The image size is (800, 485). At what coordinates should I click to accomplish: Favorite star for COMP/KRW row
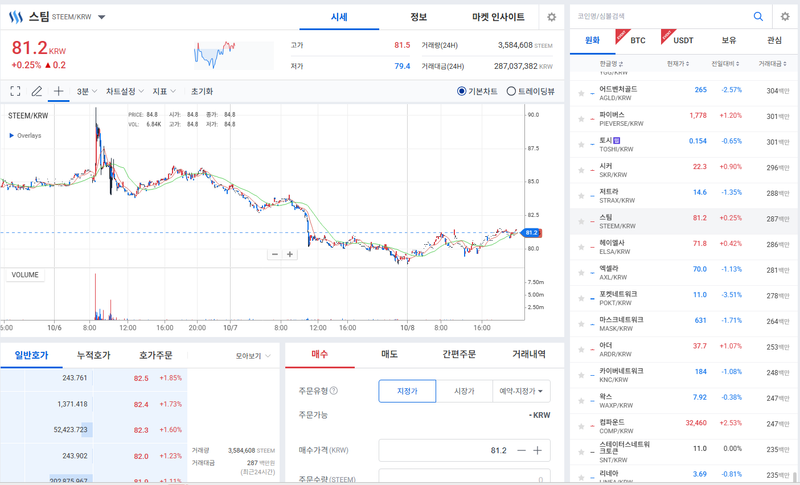coord(581,426)
